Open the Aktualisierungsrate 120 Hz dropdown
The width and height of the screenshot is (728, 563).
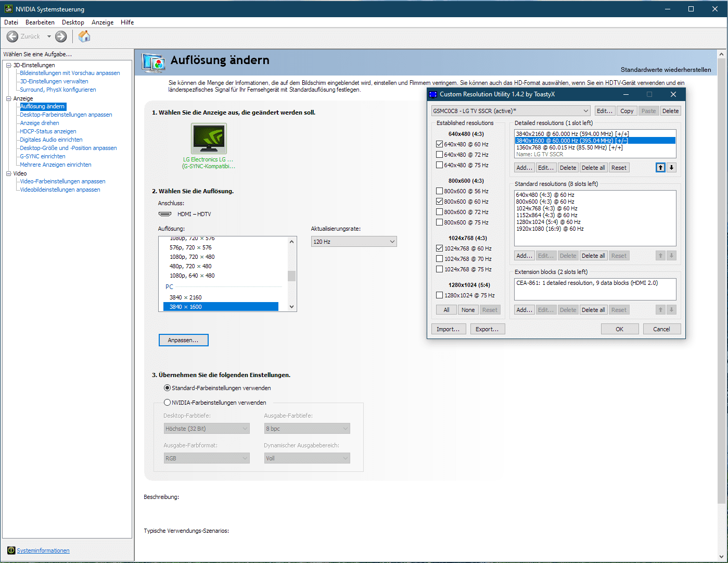coord(354,242)
